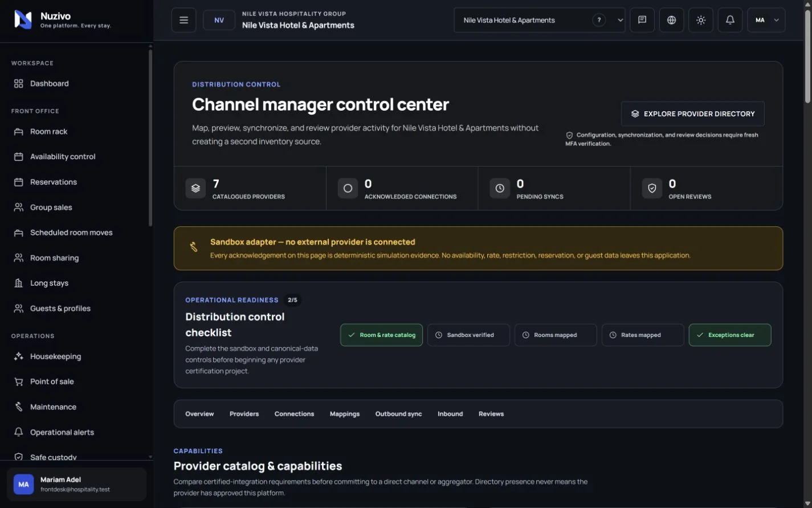Open the Mappings tab
812x508 pixels.
point(345,414)
